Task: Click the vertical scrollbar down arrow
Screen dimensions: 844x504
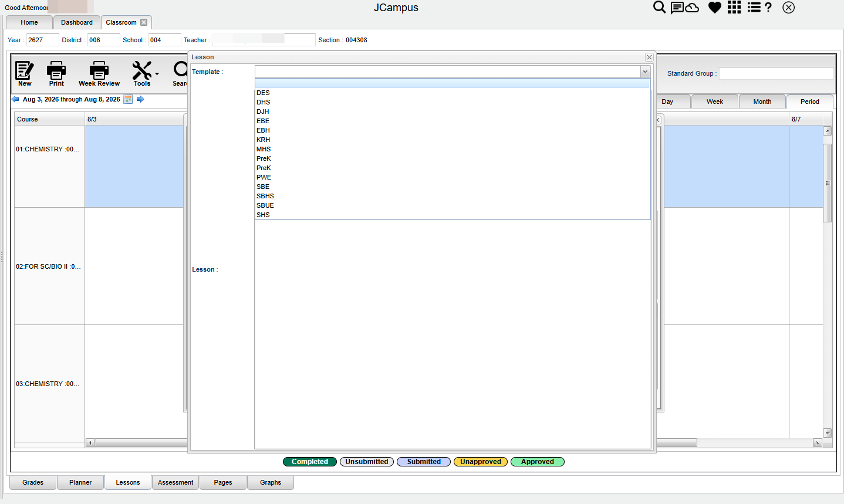Action: pos(828,433)
